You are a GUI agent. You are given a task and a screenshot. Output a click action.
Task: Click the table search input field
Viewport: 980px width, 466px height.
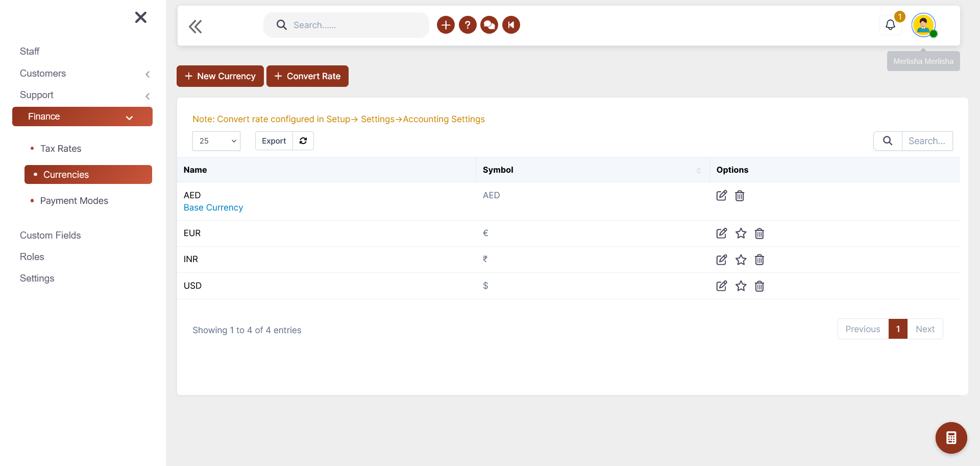[926, 141]
